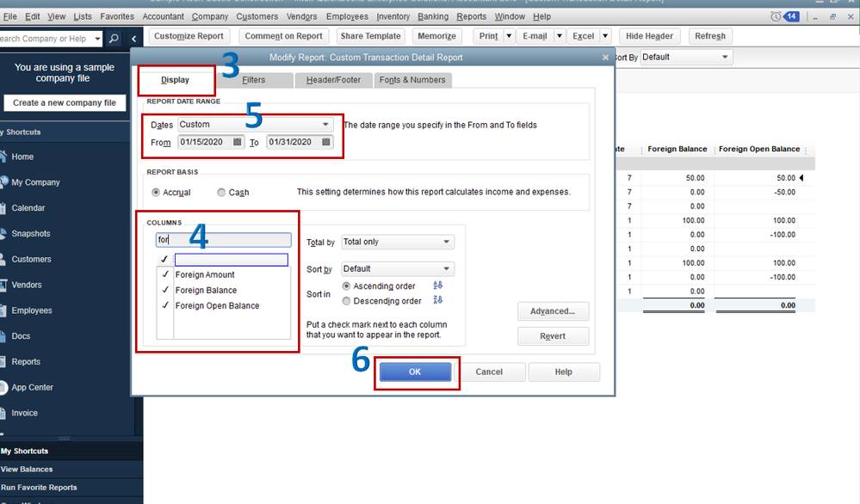Click OK to apply report changes
This screenshot has height=504, width=860.
click(415, 372)
